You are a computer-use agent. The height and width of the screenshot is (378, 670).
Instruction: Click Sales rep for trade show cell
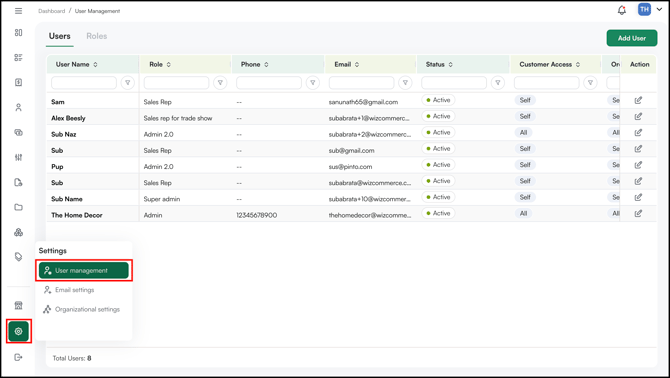(x=178, y=118)
